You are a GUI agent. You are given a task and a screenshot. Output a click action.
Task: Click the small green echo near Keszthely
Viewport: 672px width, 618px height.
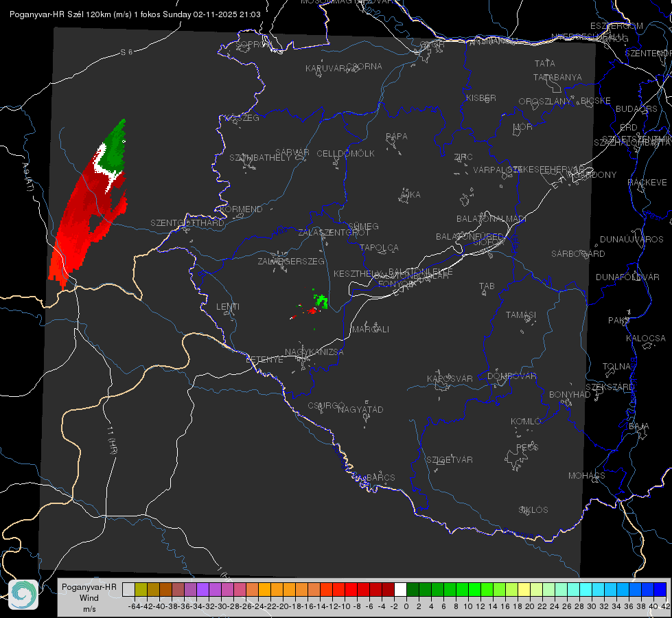coord(321,301)
